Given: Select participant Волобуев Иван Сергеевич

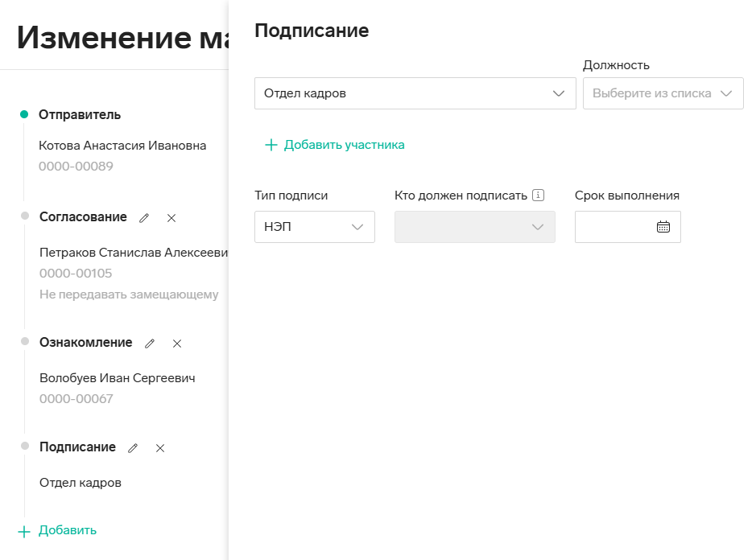Looking at the screenshot, I should pos(118,378).
